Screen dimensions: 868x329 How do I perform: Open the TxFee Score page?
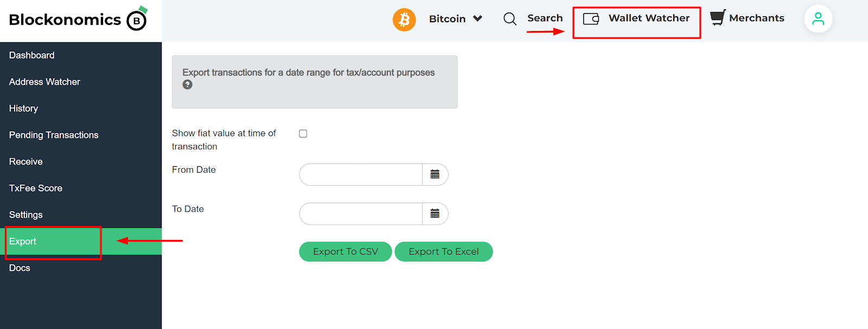36,188
